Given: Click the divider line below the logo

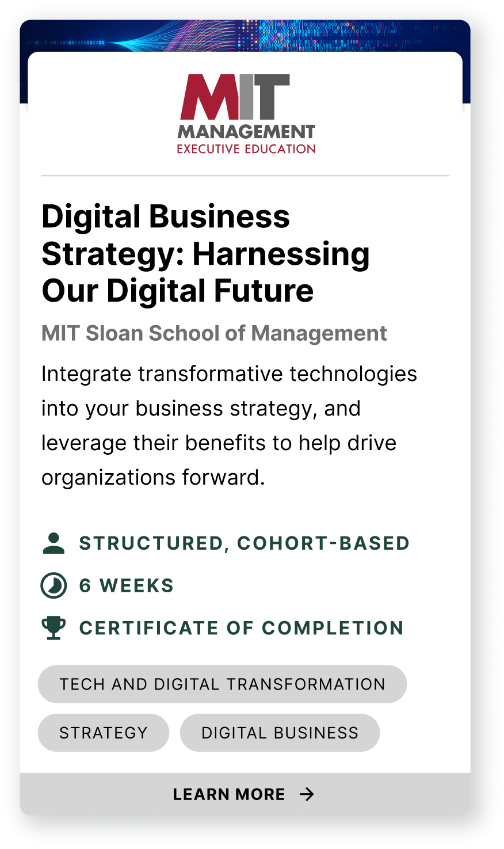Looking at the screenshot, I should tap(245, 175).
